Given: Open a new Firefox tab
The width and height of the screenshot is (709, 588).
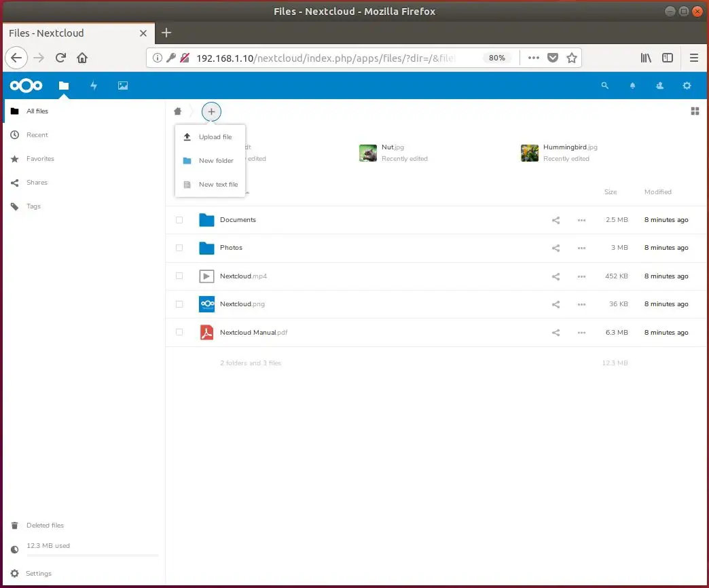Looking at the screenshot, I should [166, 33].
